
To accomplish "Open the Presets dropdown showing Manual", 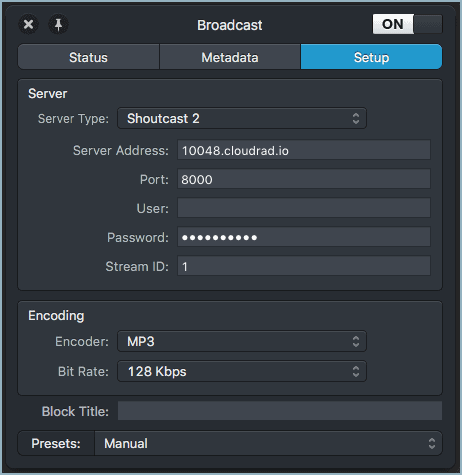I will pos(268,443).
